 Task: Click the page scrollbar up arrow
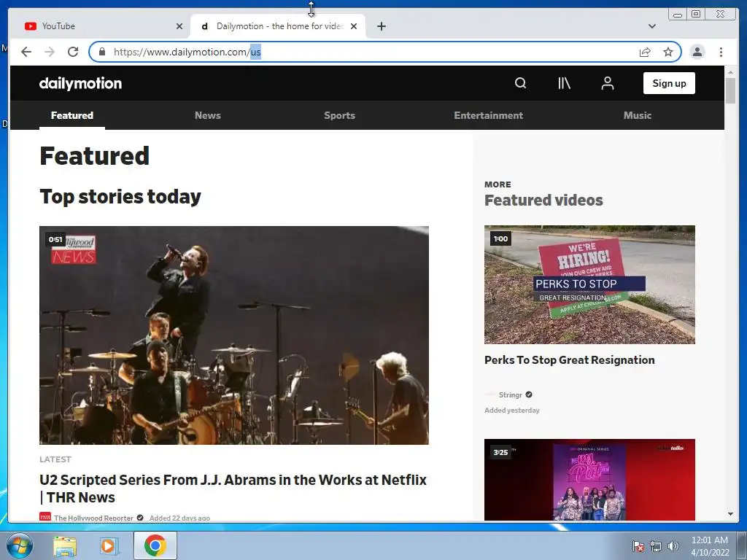(x=730, y=72)
